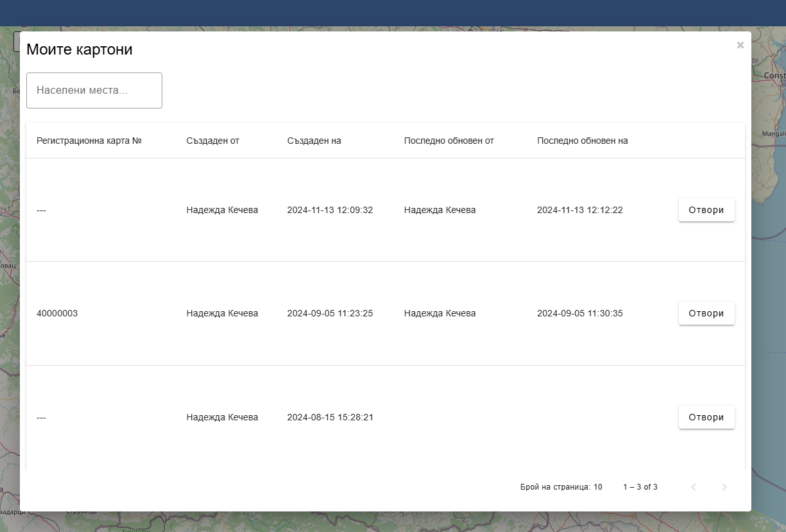Open the card created 2024-11-13 12:09:32
This screenshot has width=786, height=532.
click(x=706, y=210)
